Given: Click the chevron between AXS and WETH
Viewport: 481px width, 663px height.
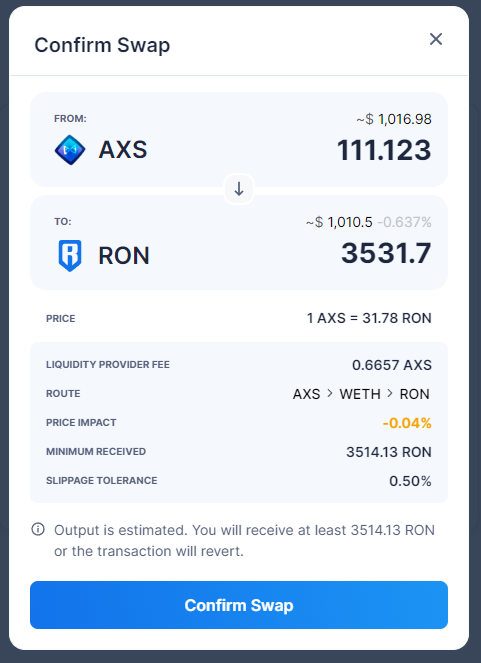Looking at the screenshot, I should [x=330, y=394].
